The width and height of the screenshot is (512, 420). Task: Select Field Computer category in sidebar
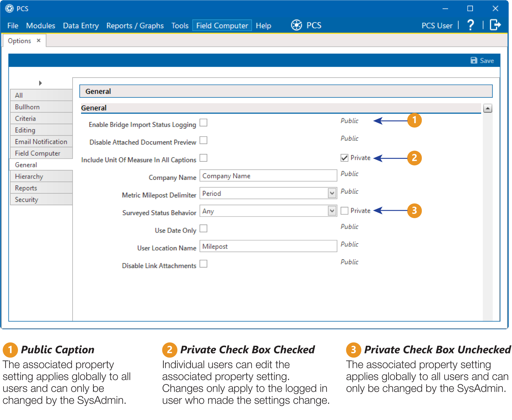point(41,153)
